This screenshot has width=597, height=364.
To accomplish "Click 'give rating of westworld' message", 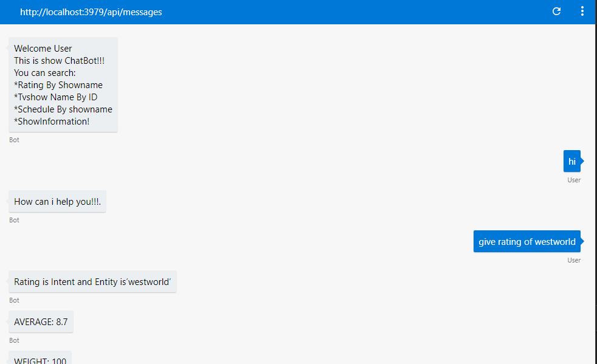I will pyautogui.click(x=527, y=241).
